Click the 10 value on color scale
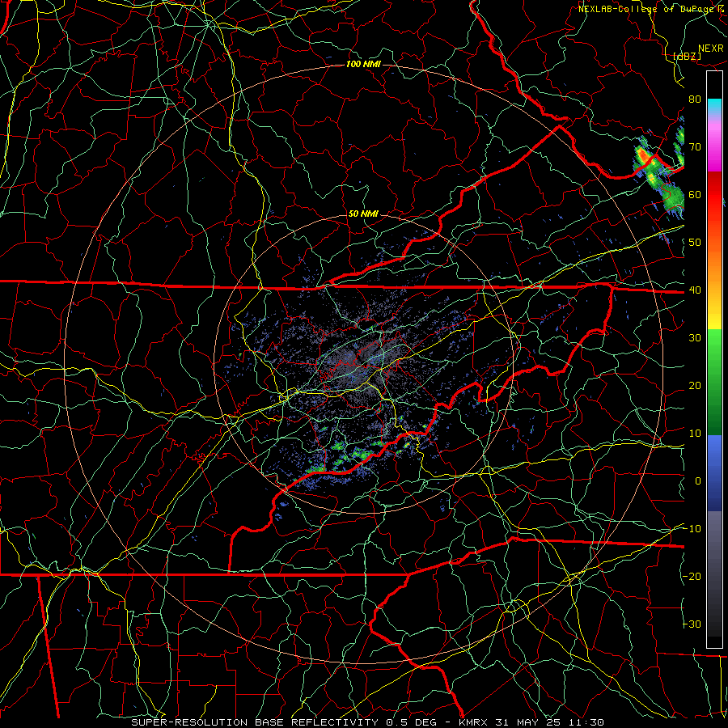The height and width of the screenshot is (728, 728). (695, 434)
